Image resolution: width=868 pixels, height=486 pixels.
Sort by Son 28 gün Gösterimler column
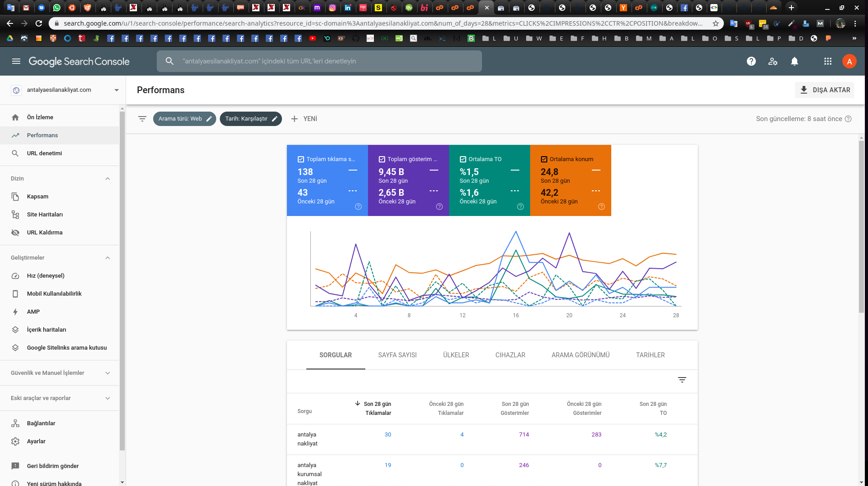[515, 409]
